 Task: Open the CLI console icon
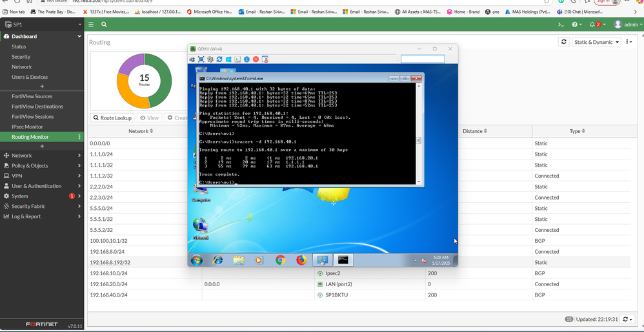561,25
